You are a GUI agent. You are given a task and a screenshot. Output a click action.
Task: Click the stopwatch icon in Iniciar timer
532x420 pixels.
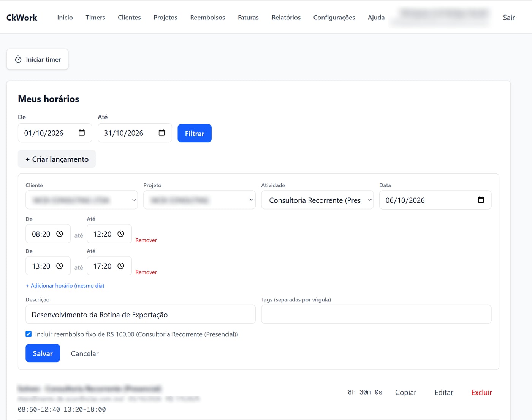pos(18,59)
